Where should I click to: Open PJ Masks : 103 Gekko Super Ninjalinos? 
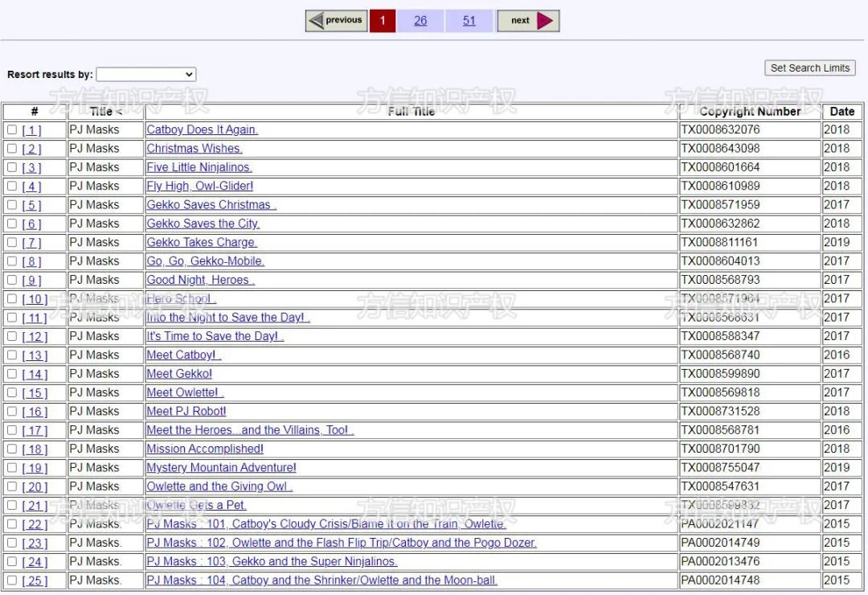pos(272,562)
